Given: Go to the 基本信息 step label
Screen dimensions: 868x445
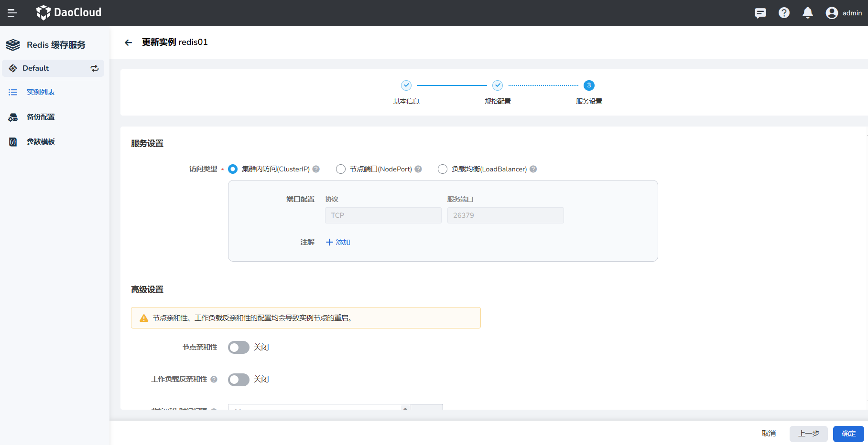Looking at the screenshot, I should (406, 101).
